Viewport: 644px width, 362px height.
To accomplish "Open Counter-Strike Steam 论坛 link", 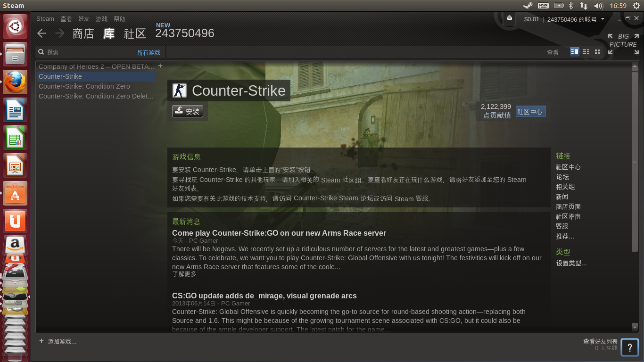I will click(333, 198).
